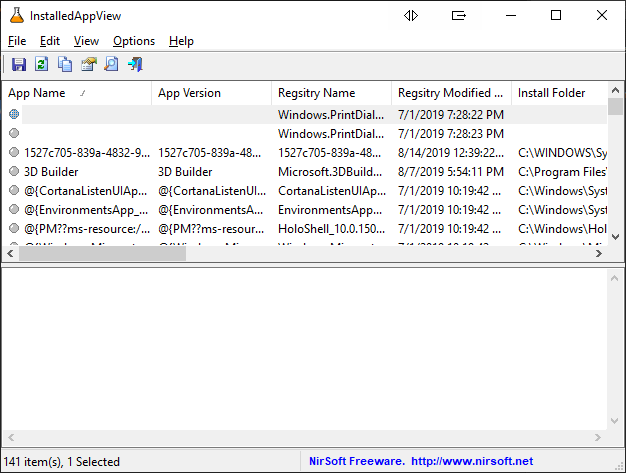The width and height of the screenshot is (626, 473).
Task: Select the 3D Builder row icon
Action: click(x=14, y=171)
